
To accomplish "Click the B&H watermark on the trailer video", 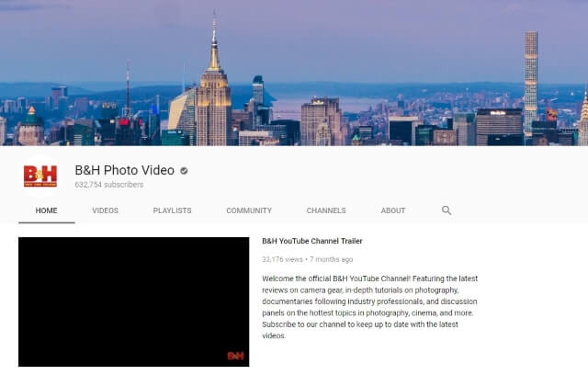I will tap(235, 356).
